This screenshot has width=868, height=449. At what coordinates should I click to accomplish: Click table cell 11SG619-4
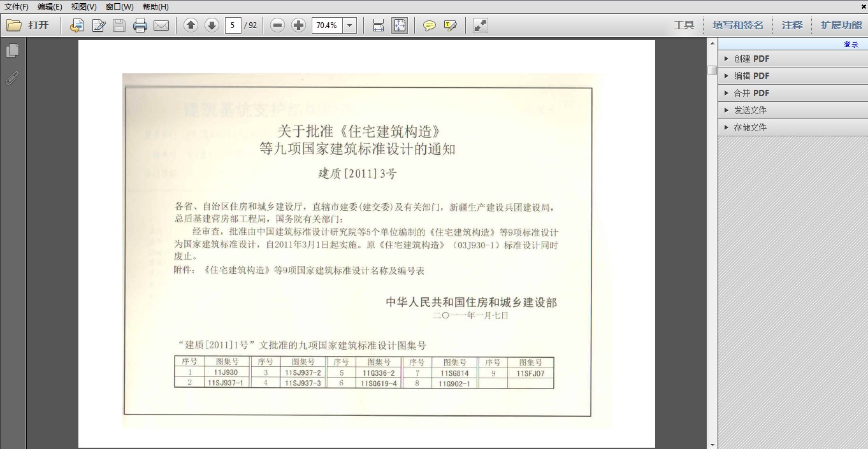[x=379, y=383]
